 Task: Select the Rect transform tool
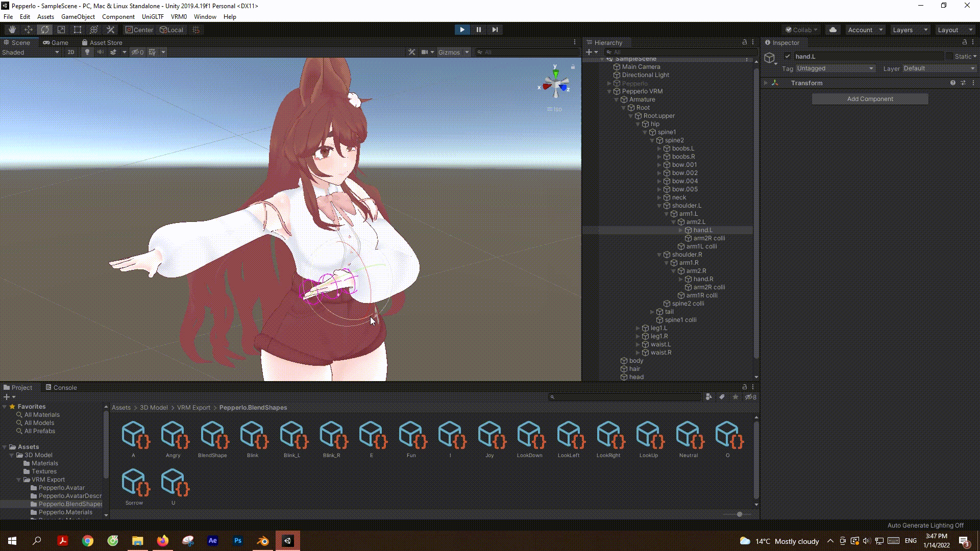tap(78, 30)
